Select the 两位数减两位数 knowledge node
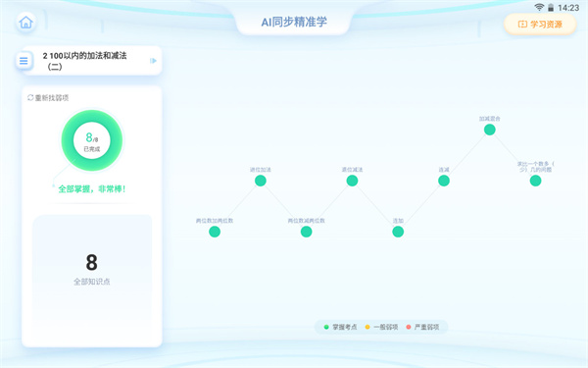This screenshot has width=588, height=368. (x=306, y=232)
